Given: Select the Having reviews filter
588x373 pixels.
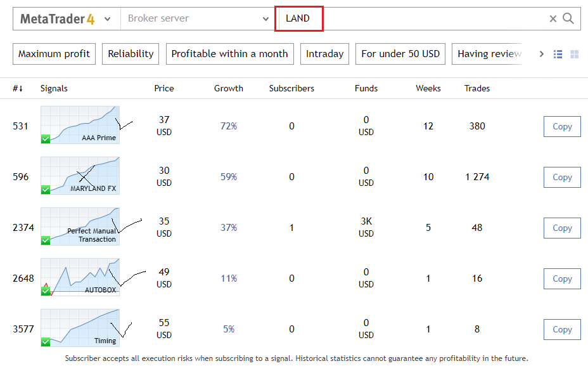Looking at the screenshot, I should tap(487, 54).
